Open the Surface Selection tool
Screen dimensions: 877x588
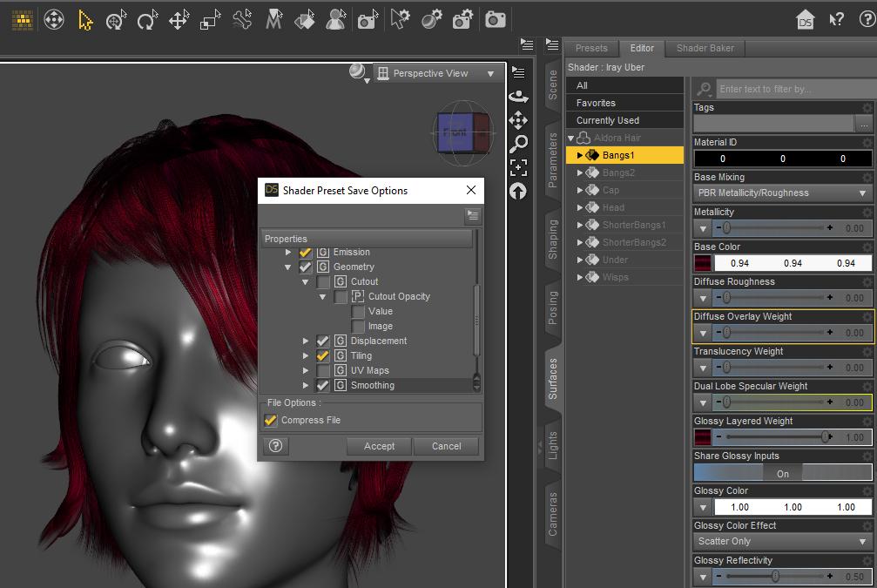click(304, 20)
